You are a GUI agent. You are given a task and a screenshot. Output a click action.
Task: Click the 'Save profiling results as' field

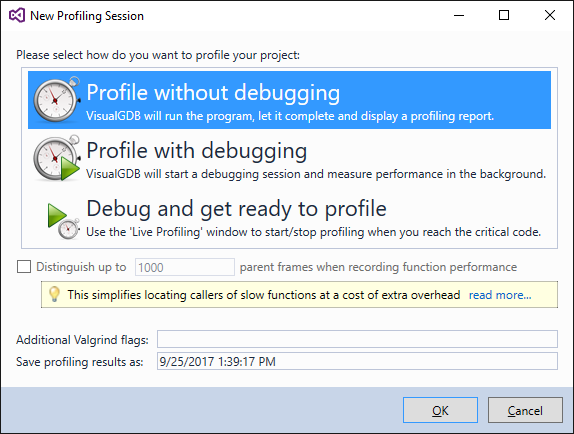pos(357,362)
